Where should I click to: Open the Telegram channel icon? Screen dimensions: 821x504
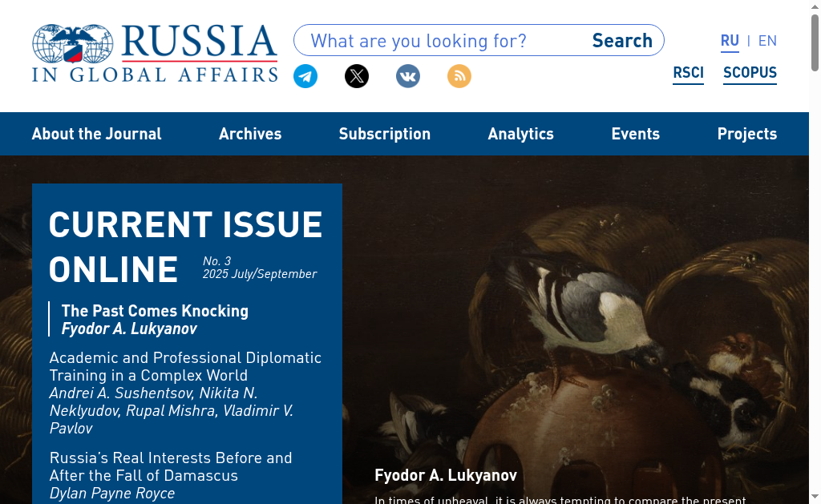(x=305, y=76)
